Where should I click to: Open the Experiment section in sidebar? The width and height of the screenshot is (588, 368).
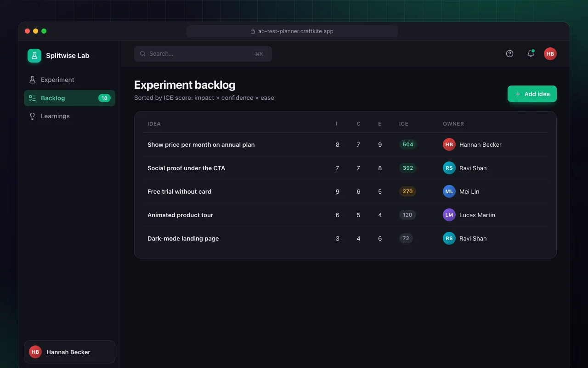click(x=69, y=80)
